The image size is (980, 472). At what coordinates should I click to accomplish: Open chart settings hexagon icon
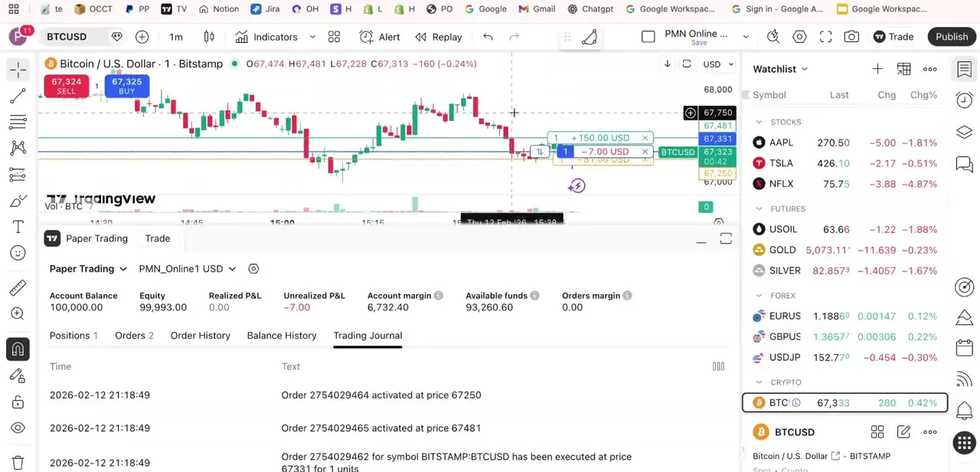799,37
